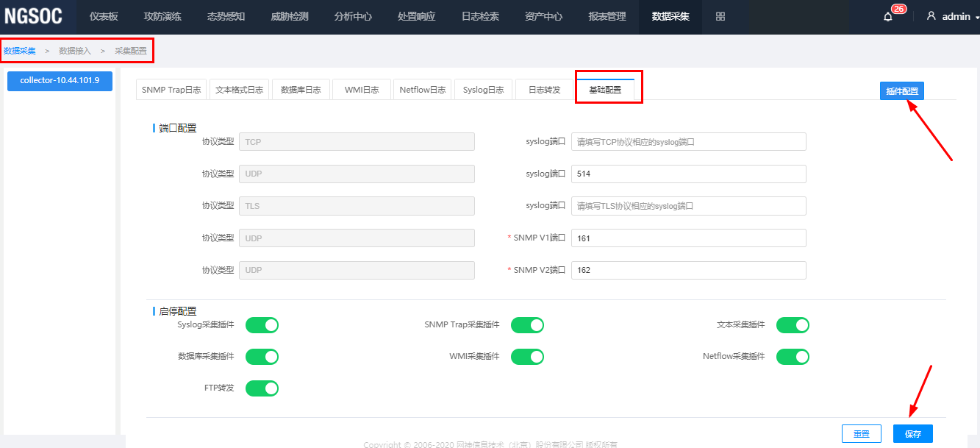Open 威胁检测 menu
The image size is (980, 448).
tap(290, 16)
